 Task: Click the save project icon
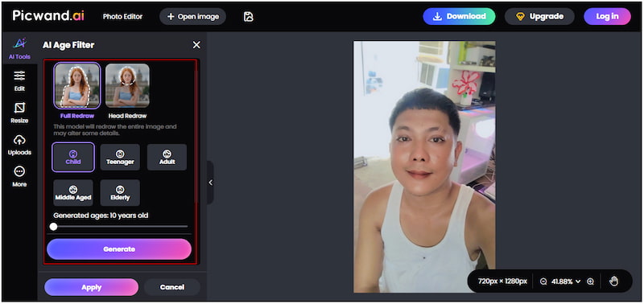pos(248,16)
